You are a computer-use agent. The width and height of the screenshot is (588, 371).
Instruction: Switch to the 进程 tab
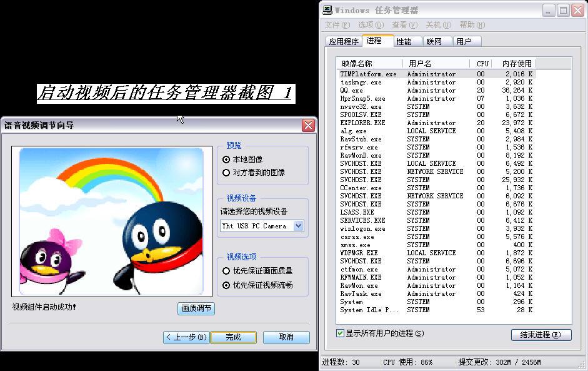tap(377, 41)
